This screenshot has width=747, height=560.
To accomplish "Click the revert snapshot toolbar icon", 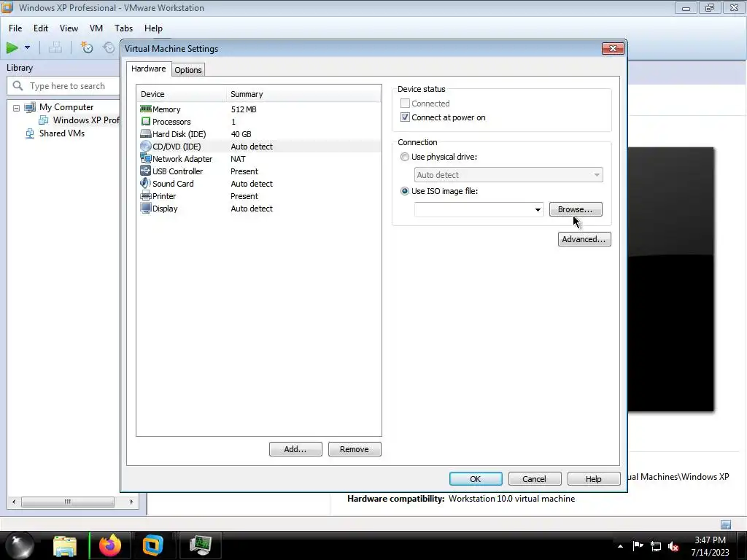I will point(109,47).
